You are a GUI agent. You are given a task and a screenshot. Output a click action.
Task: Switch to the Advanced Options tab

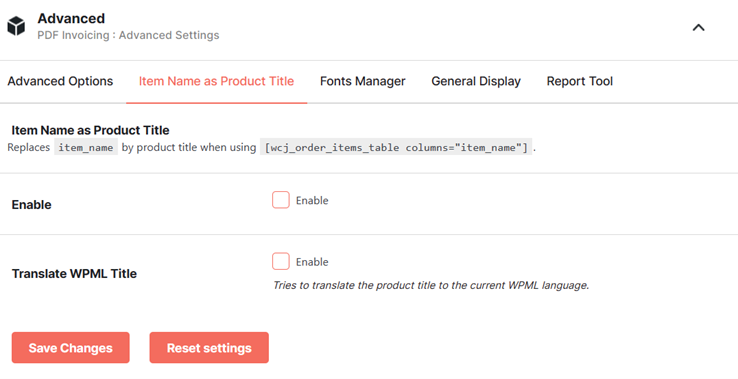pos(60,81)
